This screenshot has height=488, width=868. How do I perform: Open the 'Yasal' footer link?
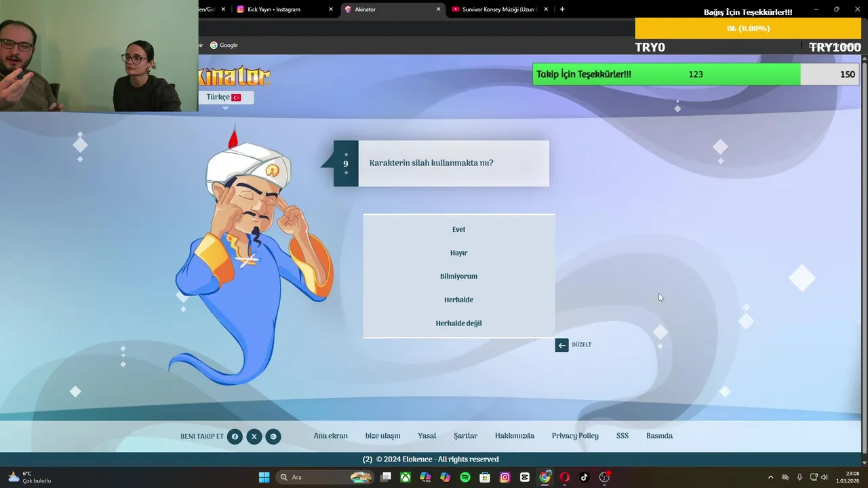pos(427,436)
